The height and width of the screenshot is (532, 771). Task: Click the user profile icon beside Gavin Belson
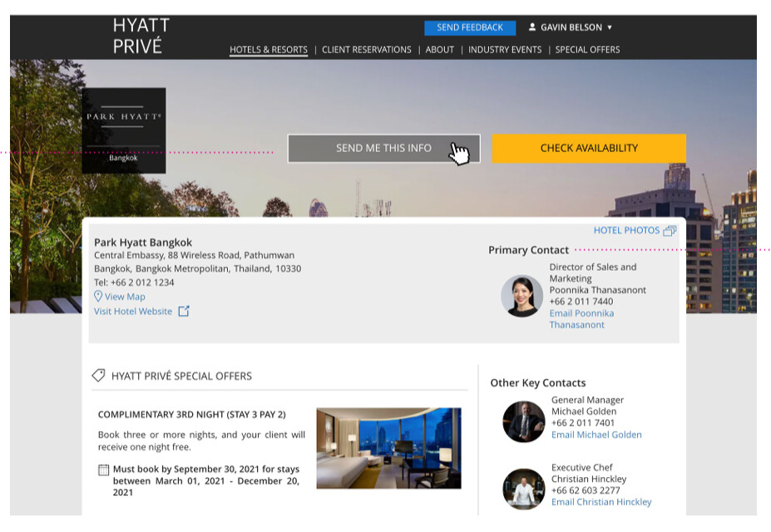tap(532, 27)
